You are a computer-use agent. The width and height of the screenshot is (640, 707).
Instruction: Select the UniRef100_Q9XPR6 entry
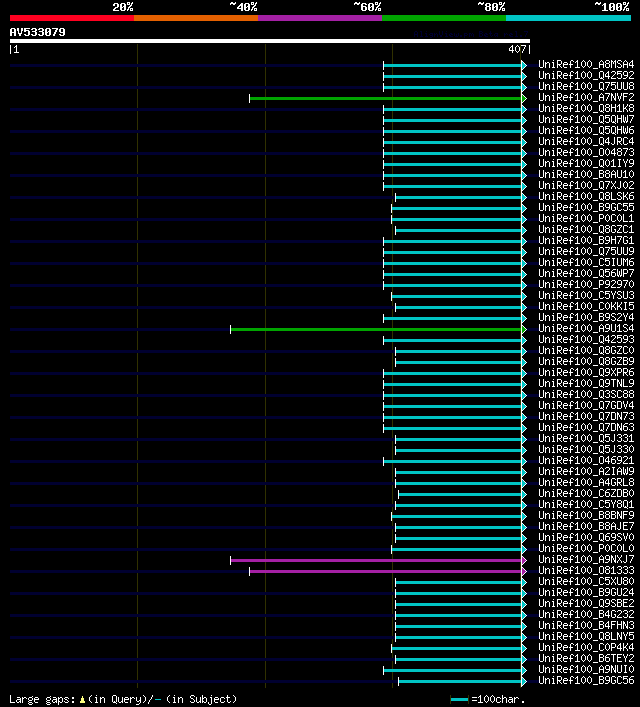pyautogui.click(x=586, y=372)
